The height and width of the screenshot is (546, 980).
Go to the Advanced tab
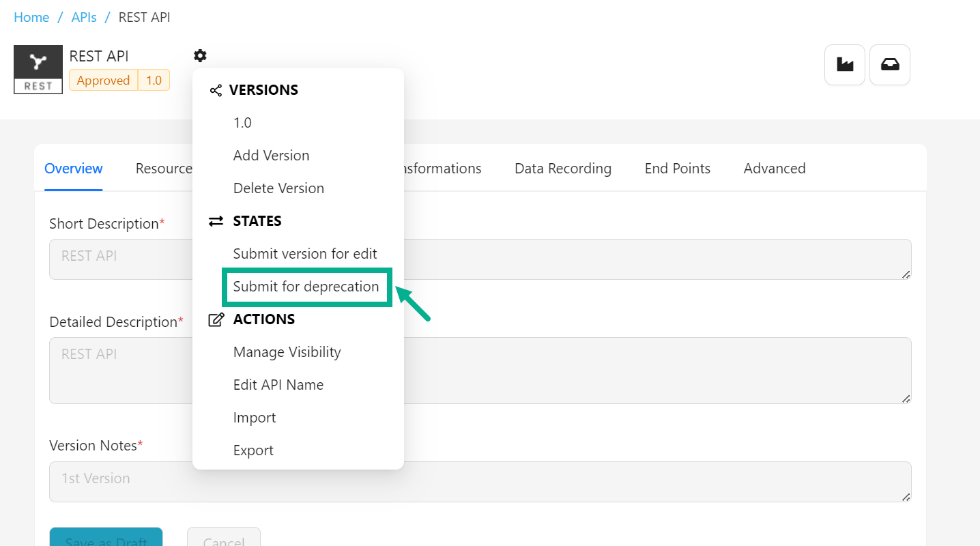pos(774,169)
